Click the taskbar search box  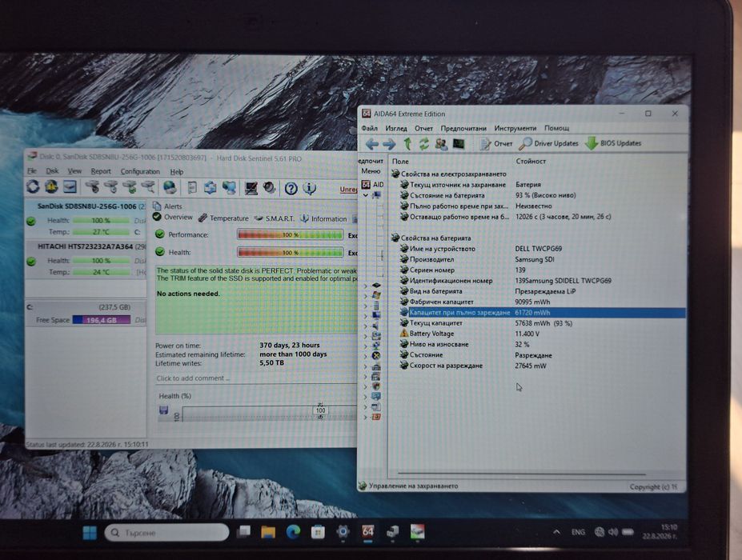click(166, 533)
